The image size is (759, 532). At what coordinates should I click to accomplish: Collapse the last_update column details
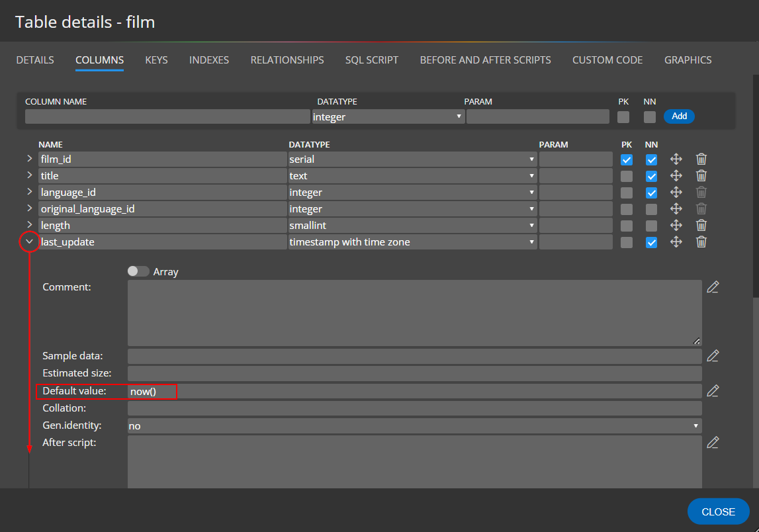[x=29, y=241]
